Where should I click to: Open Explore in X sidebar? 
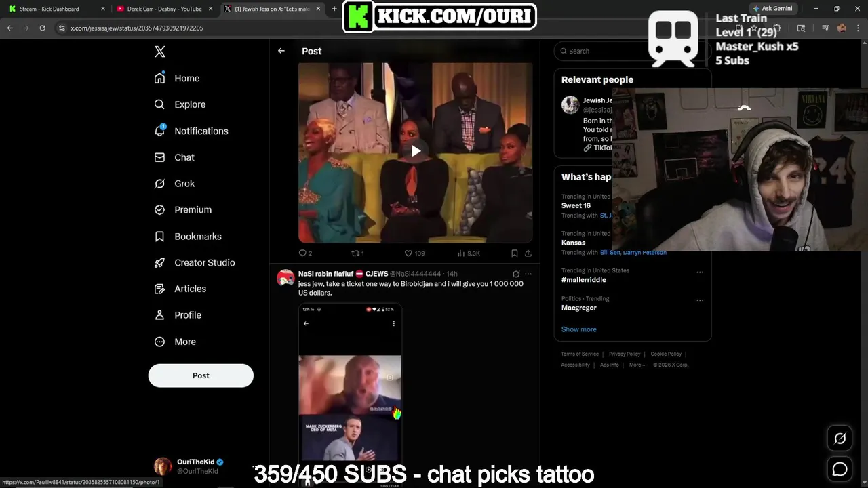(180, 104)
